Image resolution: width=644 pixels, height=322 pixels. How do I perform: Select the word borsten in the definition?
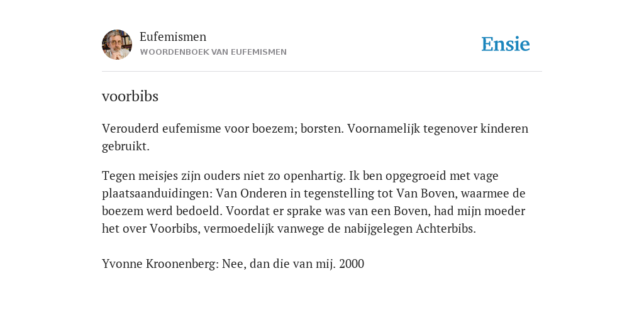[x=322, y=128]
